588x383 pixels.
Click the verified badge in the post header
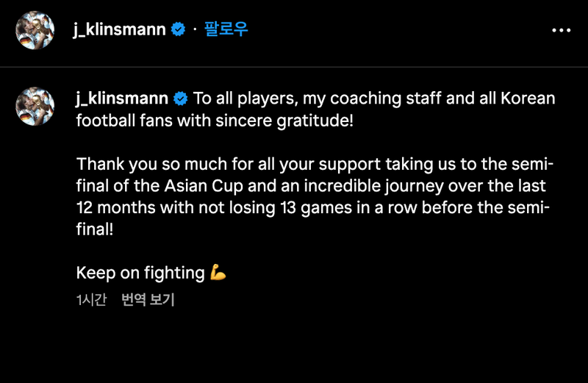(177, 29)
